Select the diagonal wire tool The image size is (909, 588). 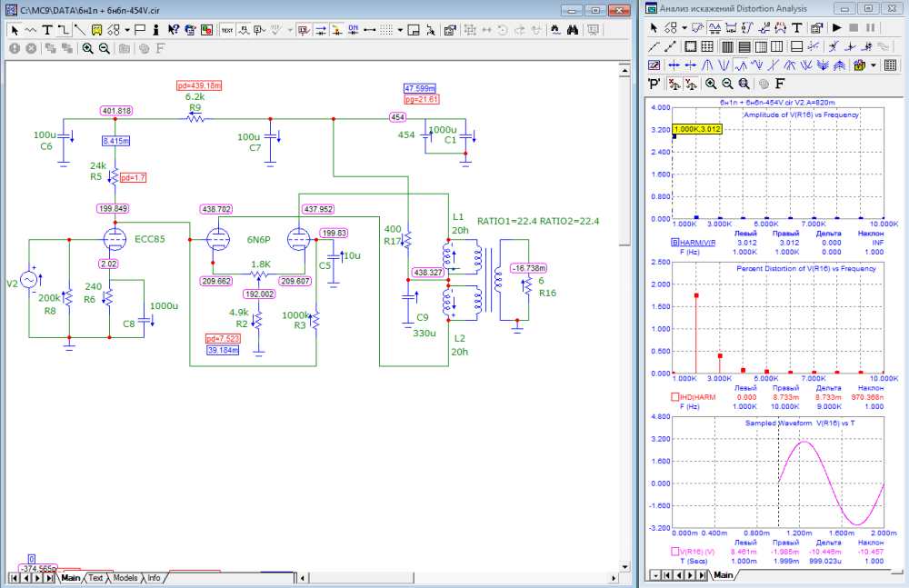pos(80,29)
